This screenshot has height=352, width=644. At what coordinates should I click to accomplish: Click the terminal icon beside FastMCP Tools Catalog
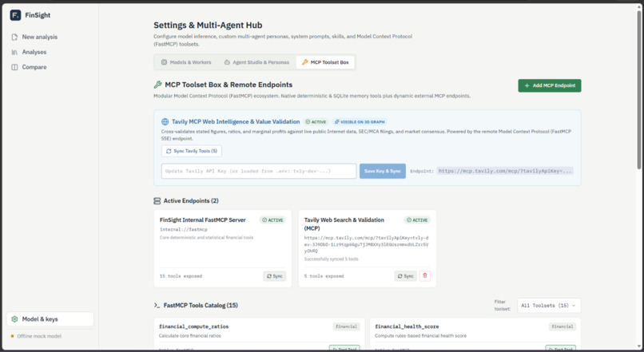(x=157, y=305)
